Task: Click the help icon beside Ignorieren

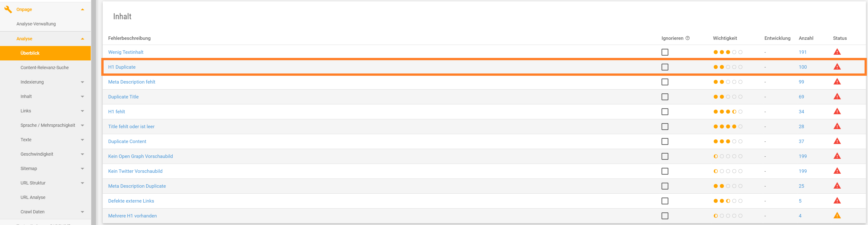Action: [x=687, y=38]
